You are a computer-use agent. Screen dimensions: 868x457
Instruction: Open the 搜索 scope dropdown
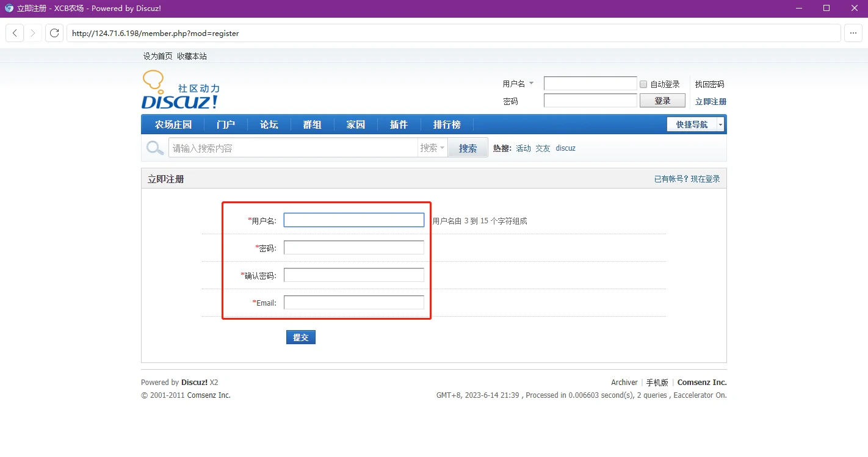click(432, 148)
